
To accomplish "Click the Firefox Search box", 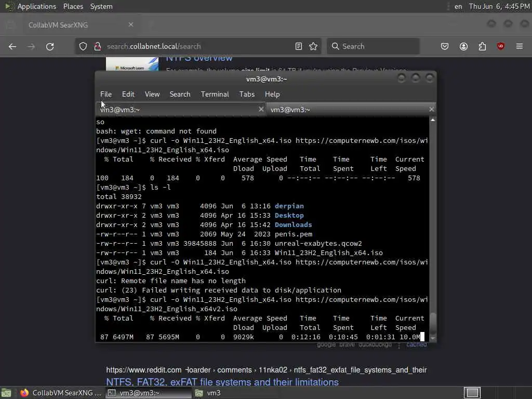I will (x=373, y=46).
